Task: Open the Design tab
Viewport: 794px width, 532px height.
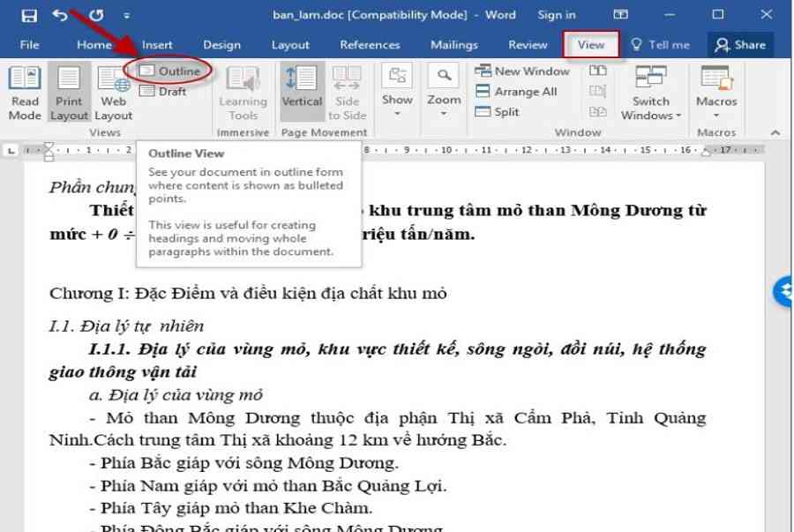Action: click(x=221, y=44)
